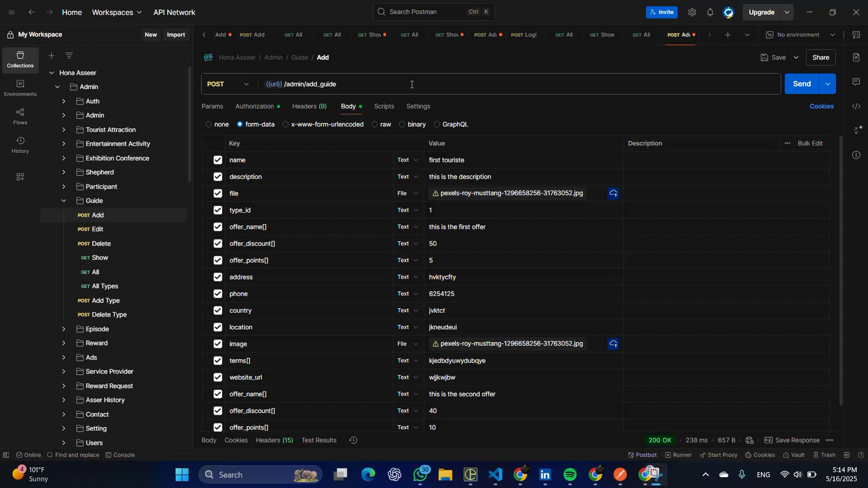Uncheck the description key checkbox
Viewport: 868px width, 488px height.
pos(217,177)
